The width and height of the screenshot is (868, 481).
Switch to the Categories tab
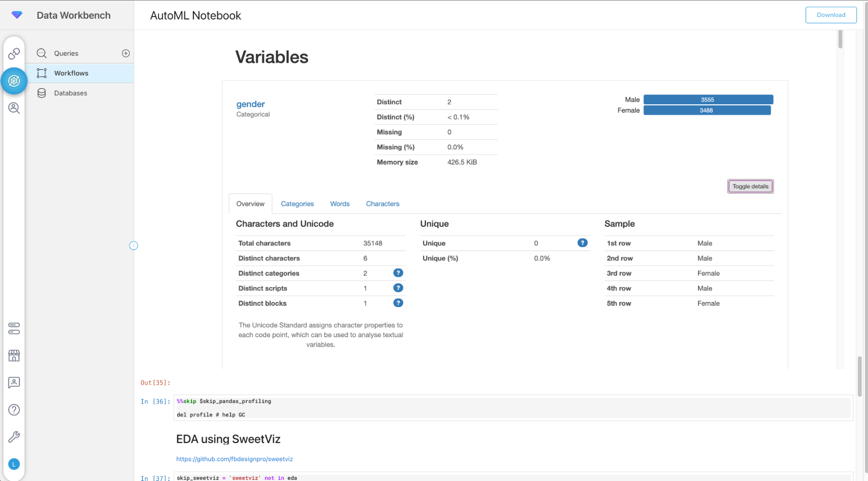click(x=297, y=204)
